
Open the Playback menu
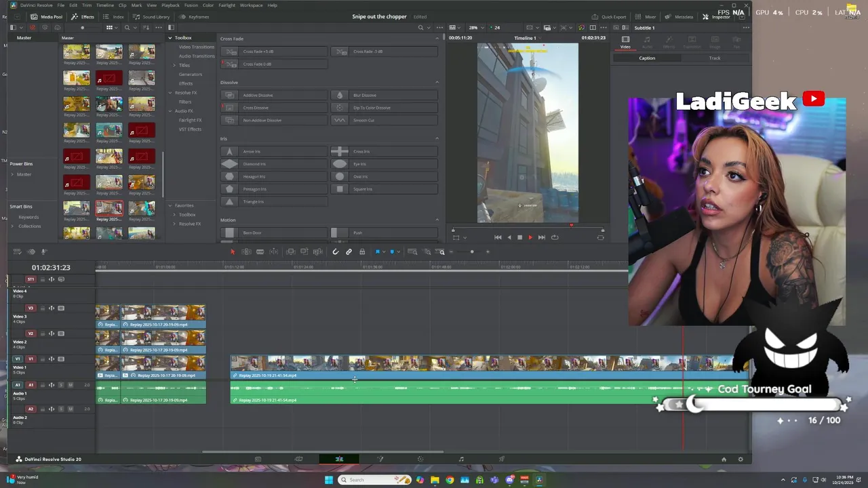(x=171, y=5)
